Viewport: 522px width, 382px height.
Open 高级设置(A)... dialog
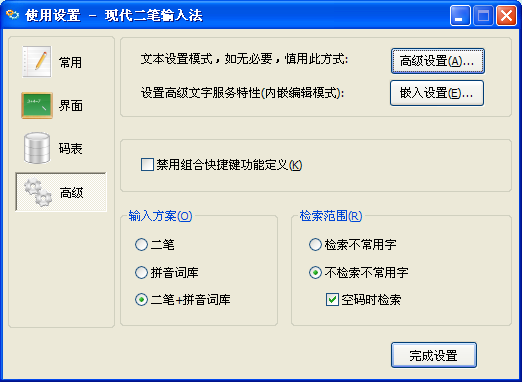437,61
